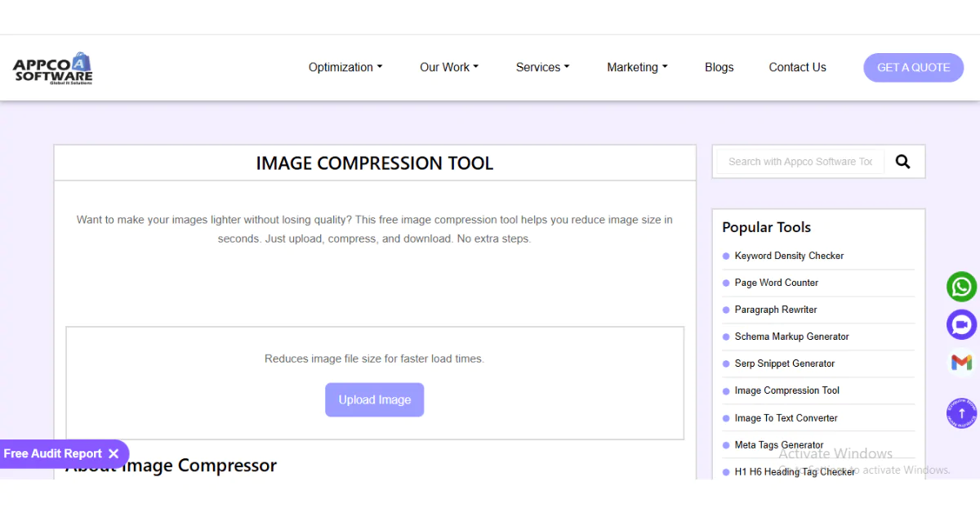Click the Appco Software logo
Image resolution: width=980 pixels, height=513 pixels.
click(x=51, y=67)
